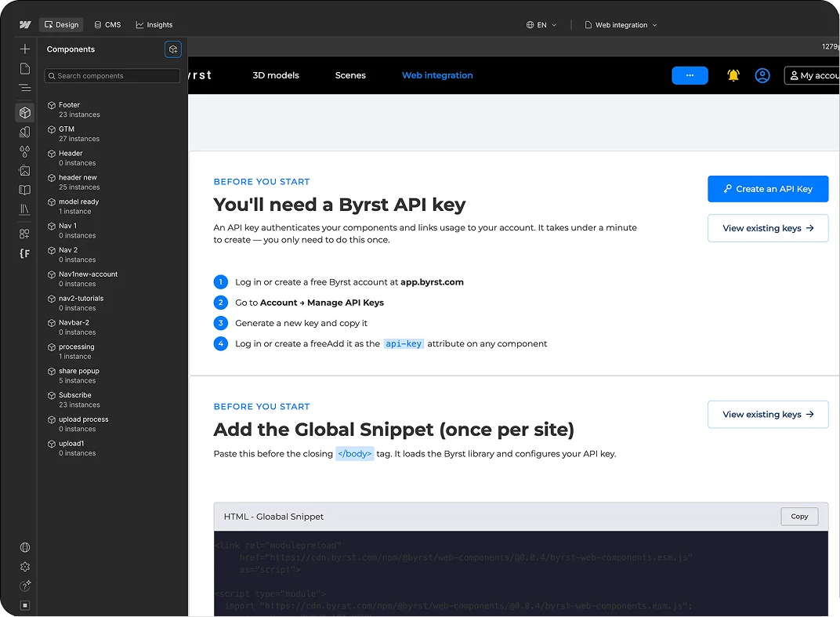Click the app.byrst.com text
This screenshot has height=617, width=840.
(x=432, y=282)
